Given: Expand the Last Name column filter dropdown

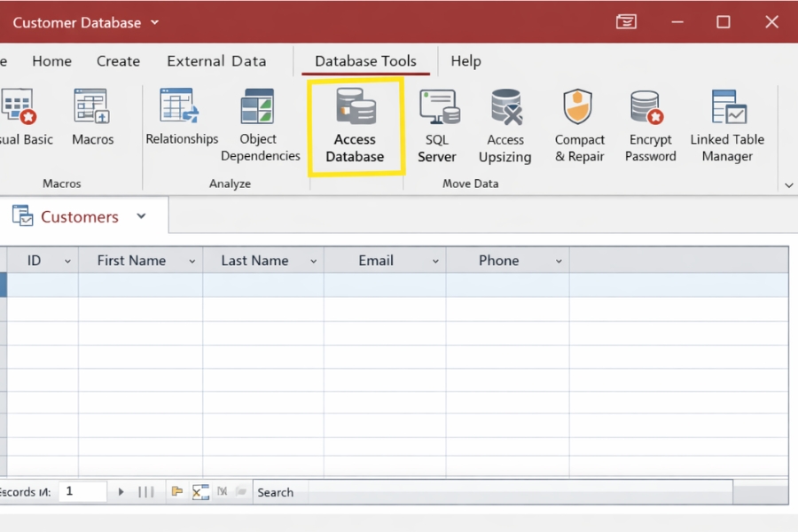Looking at the screenshot, I should [313, 260].
